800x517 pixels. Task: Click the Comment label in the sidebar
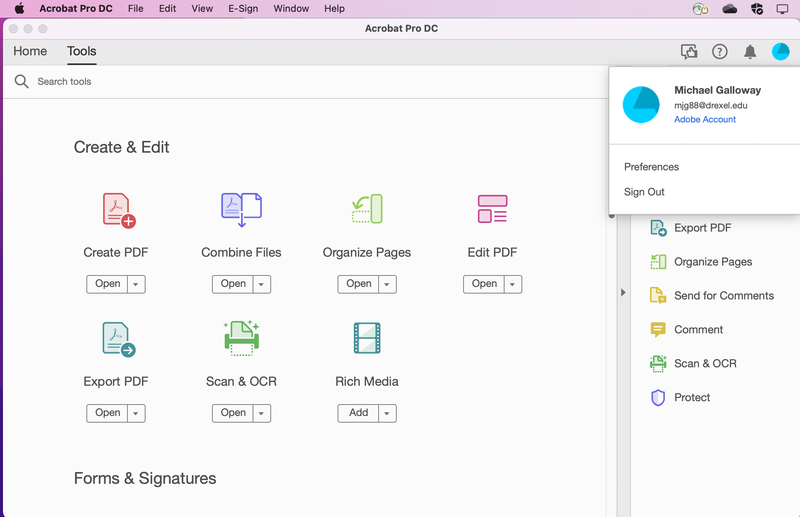point(698,330)
